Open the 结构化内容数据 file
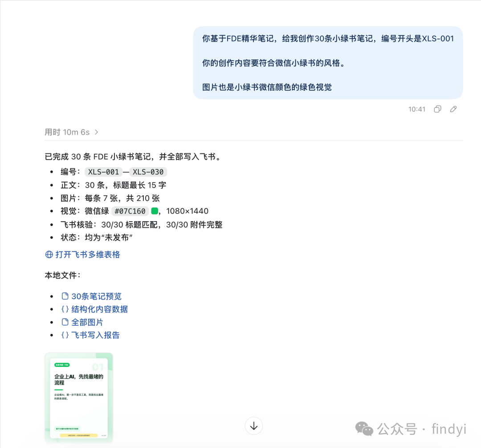Image resolution: width=481 pixels, height=448 pixels. click(x=100, y=309)
